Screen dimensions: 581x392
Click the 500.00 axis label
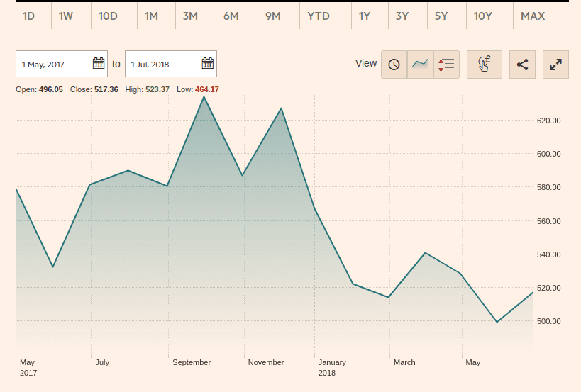coord(549,321)
